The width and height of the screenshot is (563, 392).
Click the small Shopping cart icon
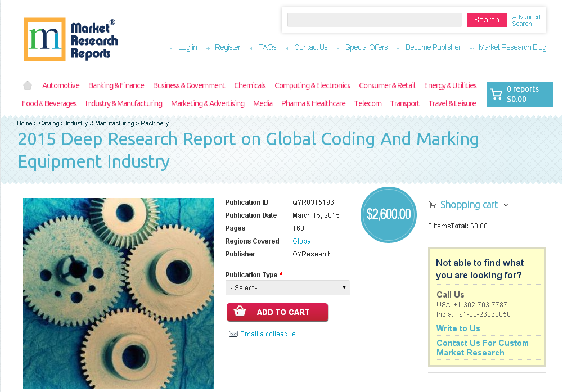pos(433,205)
